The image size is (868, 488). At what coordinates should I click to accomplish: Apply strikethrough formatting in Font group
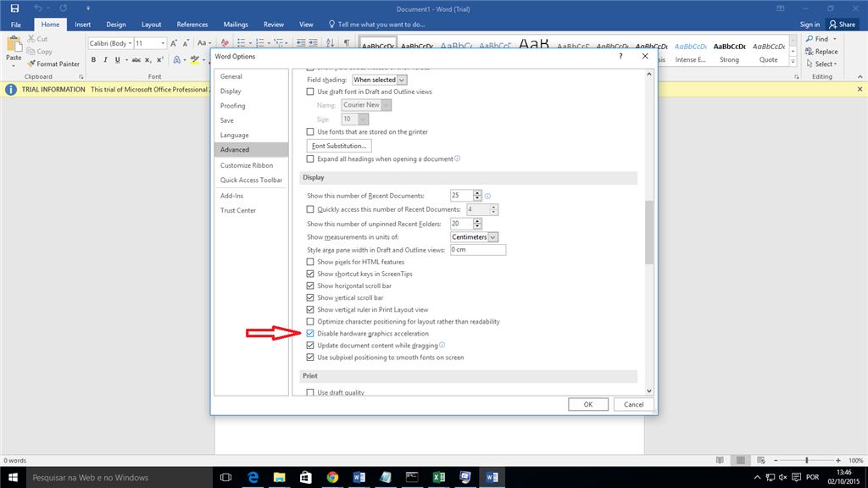tap(136, 60)
